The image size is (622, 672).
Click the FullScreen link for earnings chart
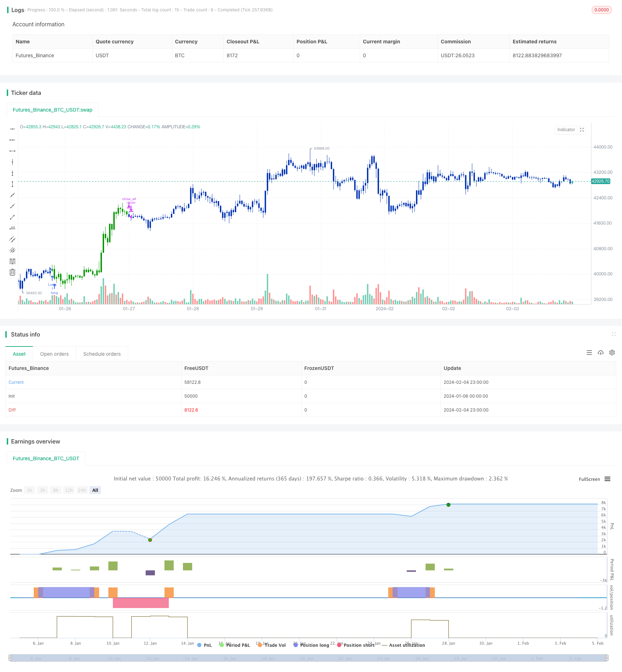(589, 479)
